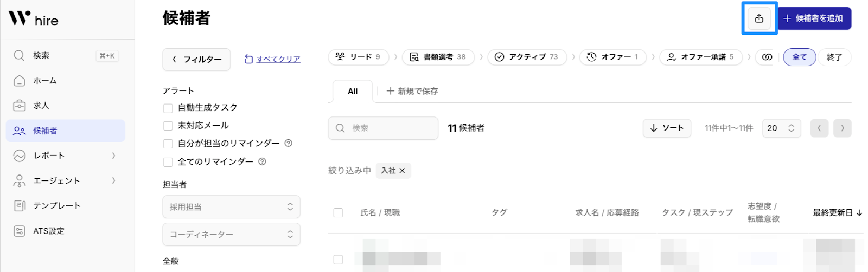868x272 pixels.
Task: Click the link icon stage pill
Action: (767, 57)
